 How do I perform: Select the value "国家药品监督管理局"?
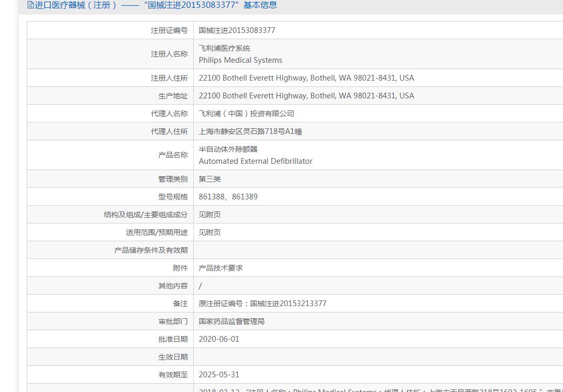231,322
